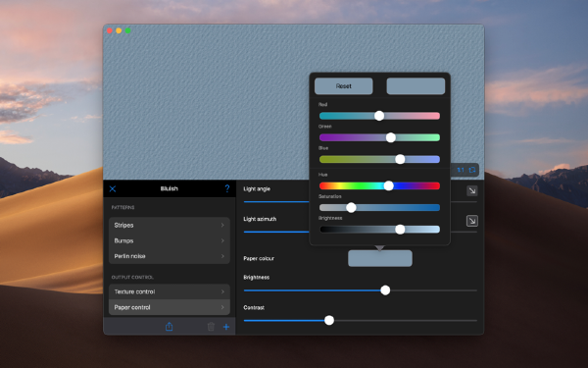This screenshot has height=368, width=588.
Task: Expand the chevron on Paper control row
Action: tap(222, 307)
